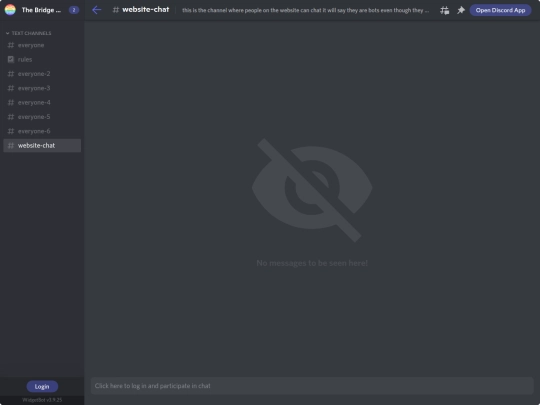540x405 pixels.
Task: Expand the channel topic description text
Action: (306, 10)
